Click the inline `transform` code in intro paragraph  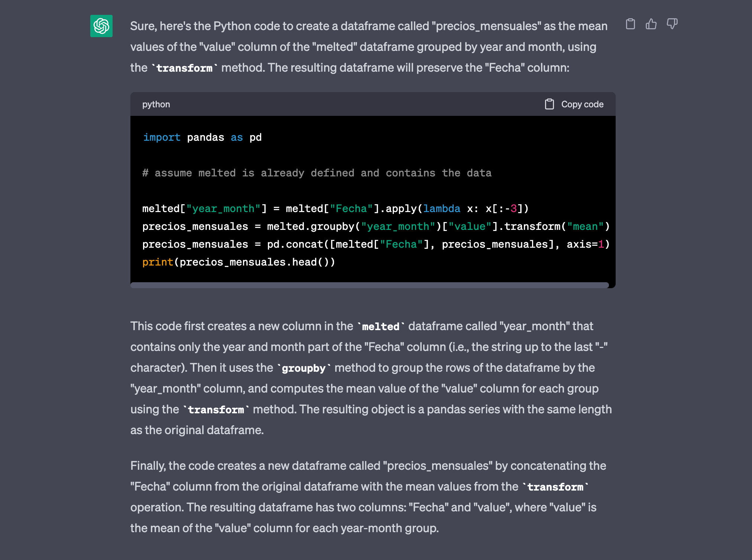tap(184, 68)
